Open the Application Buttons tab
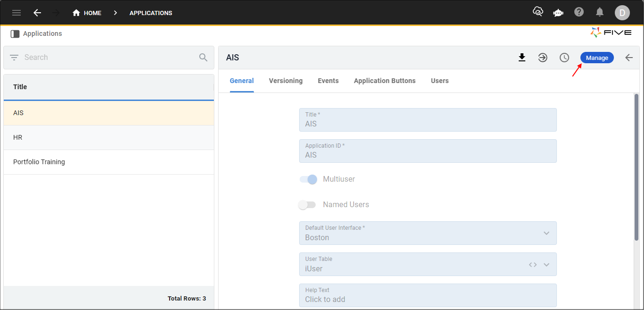 pos(384,81)
